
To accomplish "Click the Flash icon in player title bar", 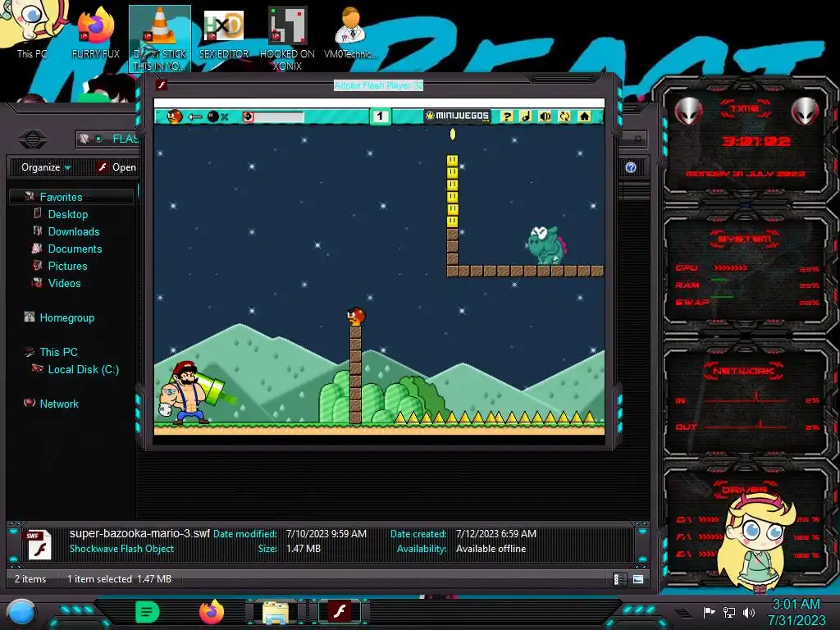I will [162, 84].
